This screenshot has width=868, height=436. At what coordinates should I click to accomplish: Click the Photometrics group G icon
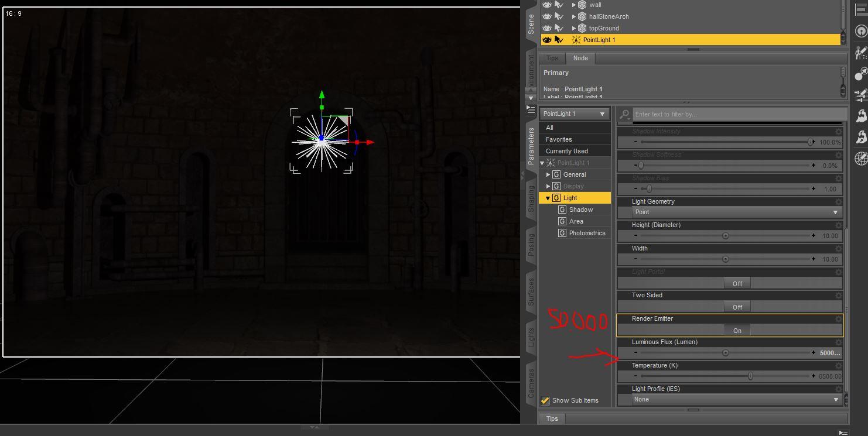click(x=562, y=233)
